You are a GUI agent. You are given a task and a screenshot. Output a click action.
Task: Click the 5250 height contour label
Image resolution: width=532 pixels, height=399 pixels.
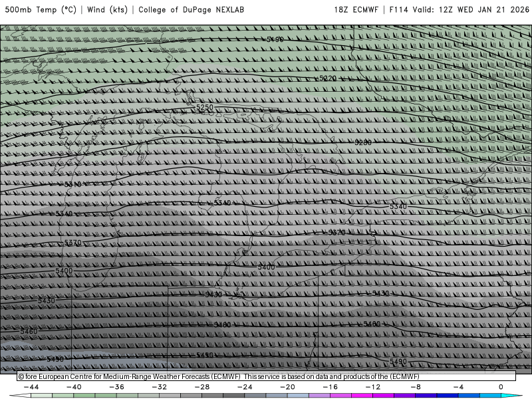(x=205, y=107)
